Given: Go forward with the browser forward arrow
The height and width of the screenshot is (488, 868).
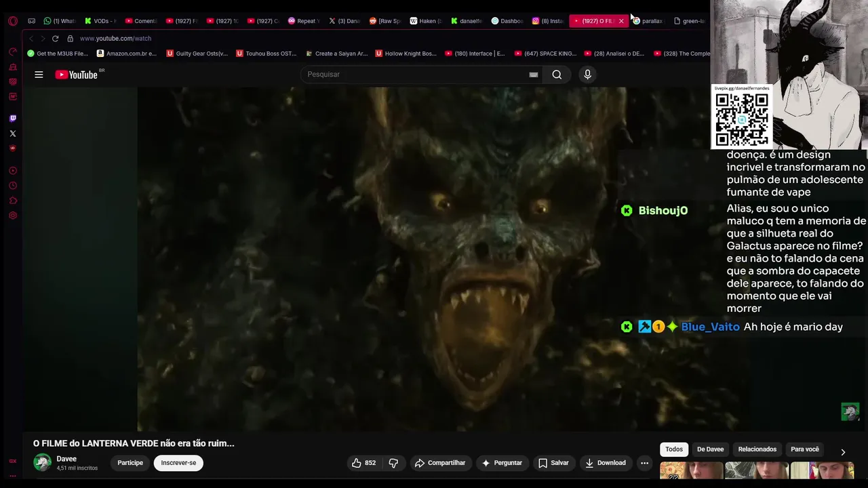Looking at the screenshot, I should coord(42,39).
